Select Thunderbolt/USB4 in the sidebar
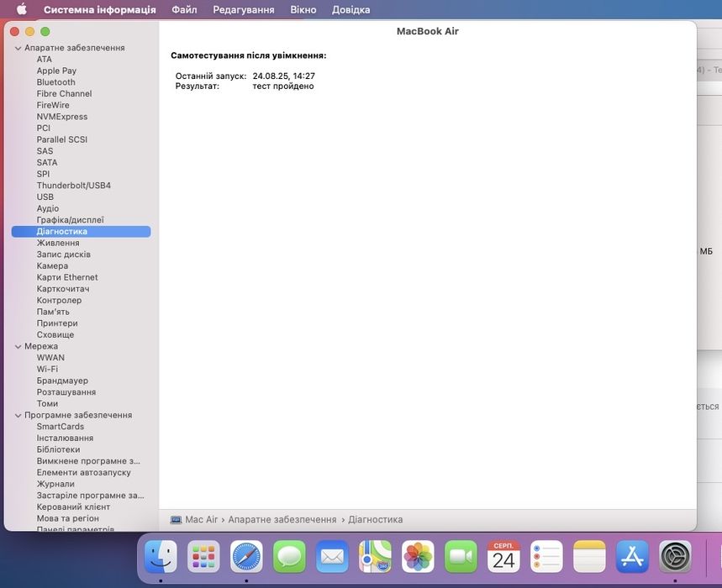The height and width of the screenshot is (588, 722). (74, 186)
